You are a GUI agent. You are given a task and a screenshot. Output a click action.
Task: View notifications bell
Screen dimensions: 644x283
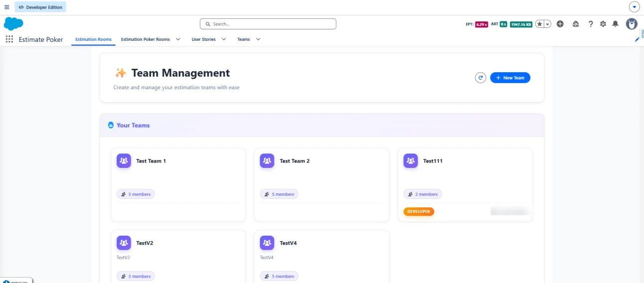[616, 24]
